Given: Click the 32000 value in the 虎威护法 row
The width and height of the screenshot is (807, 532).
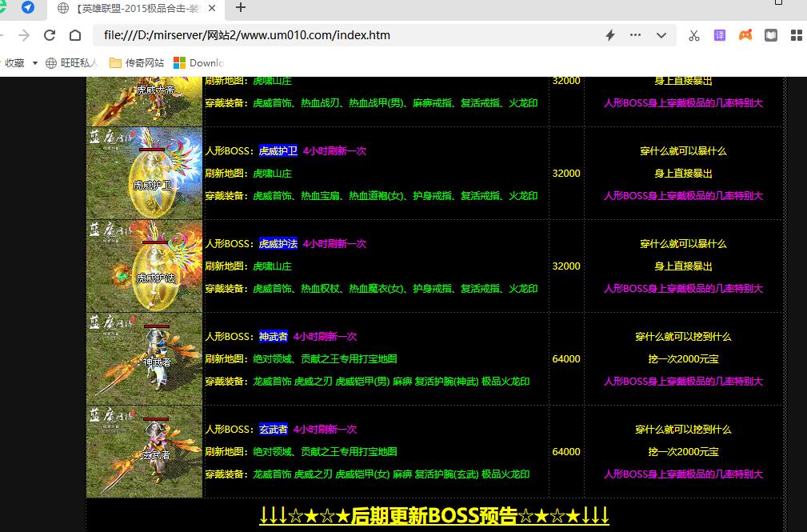Looking at the screenshot, I should point(566,266).
